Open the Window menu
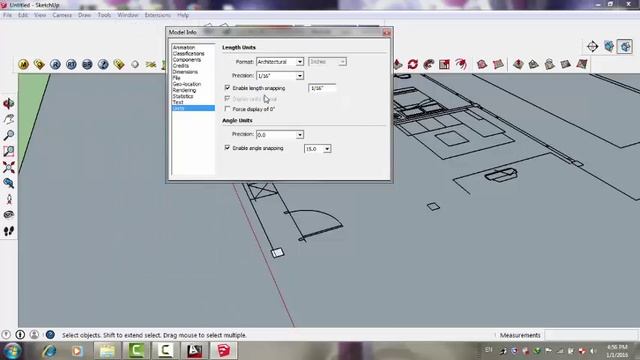 click(128, 15)
